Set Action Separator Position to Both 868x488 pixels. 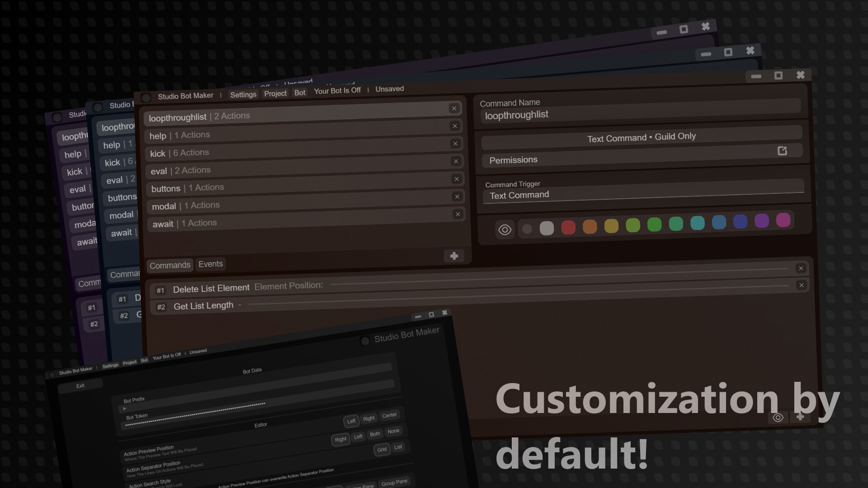pos(375,434)
